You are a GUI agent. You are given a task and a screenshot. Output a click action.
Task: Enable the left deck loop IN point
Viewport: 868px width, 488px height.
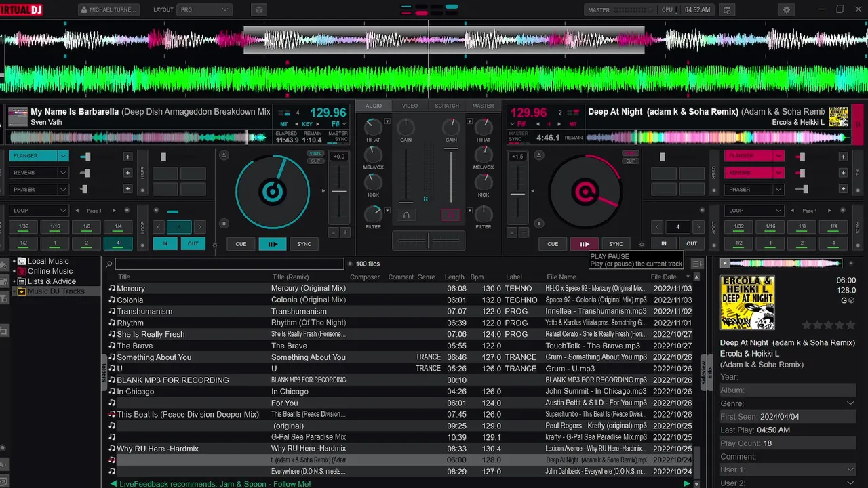[x=165, y=244]
